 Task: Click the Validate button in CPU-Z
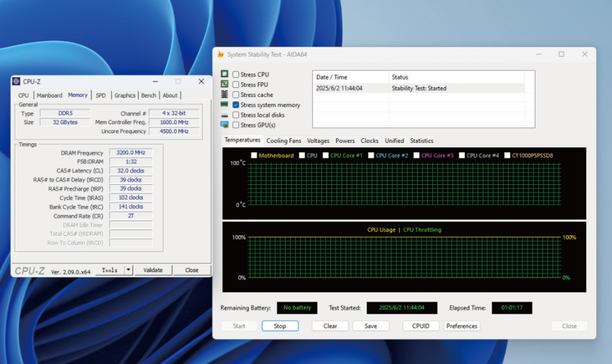click(x=153, y=270)
